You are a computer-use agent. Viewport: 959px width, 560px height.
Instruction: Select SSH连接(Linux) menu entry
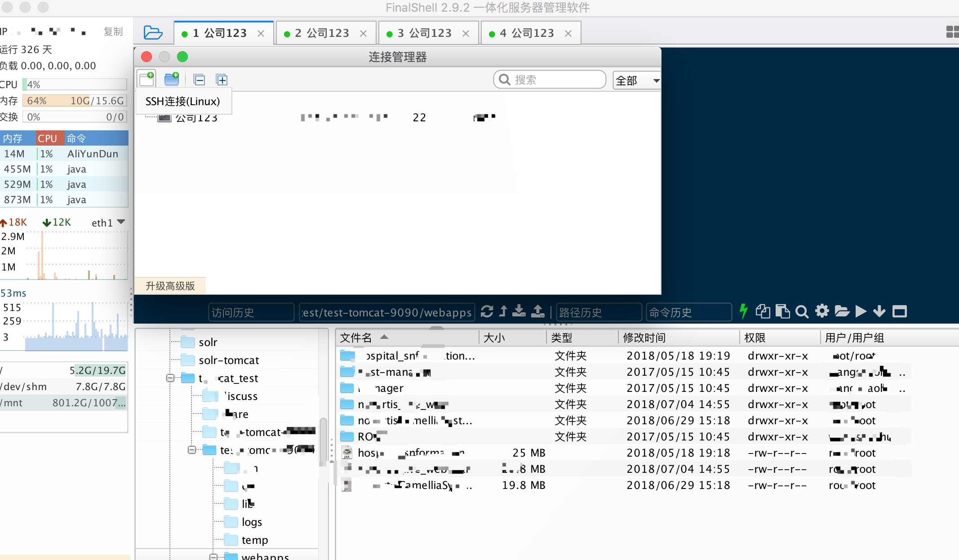[x=183, y=101]
